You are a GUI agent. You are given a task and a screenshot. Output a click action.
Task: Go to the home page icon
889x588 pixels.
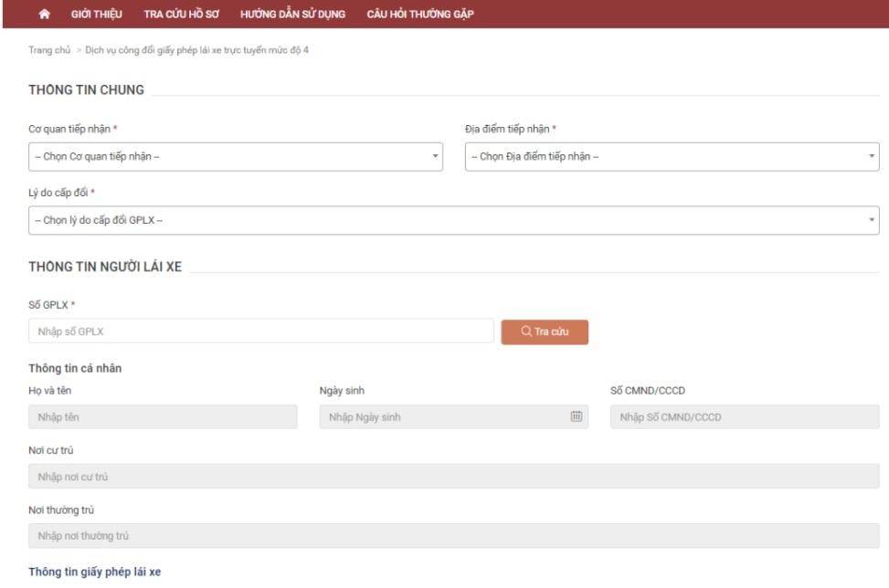[44, 15]
